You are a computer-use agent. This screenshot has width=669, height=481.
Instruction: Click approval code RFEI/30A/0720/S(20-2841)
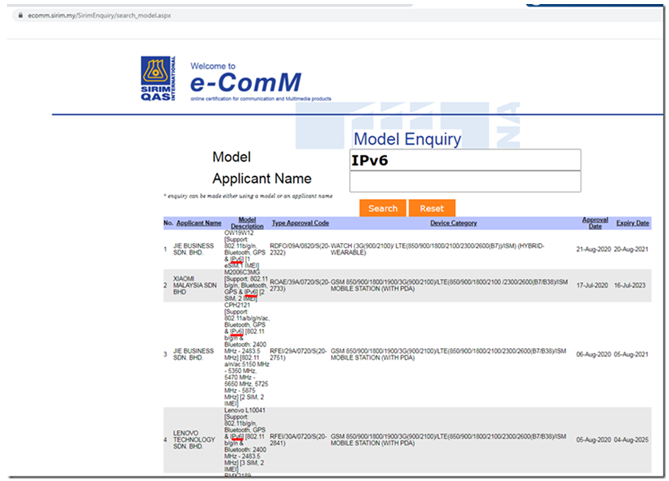[x=298, y=440]
